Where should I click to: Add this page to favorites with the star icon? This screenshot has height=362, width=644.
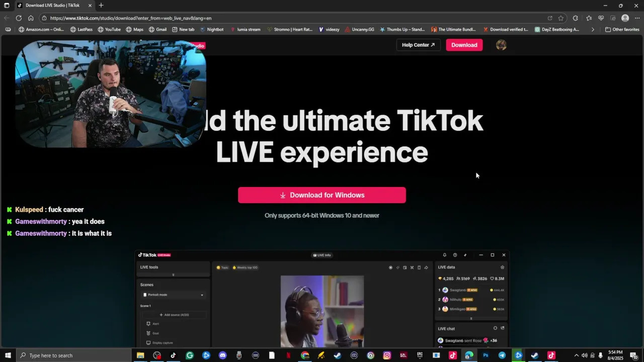click(x=561, y=18)
